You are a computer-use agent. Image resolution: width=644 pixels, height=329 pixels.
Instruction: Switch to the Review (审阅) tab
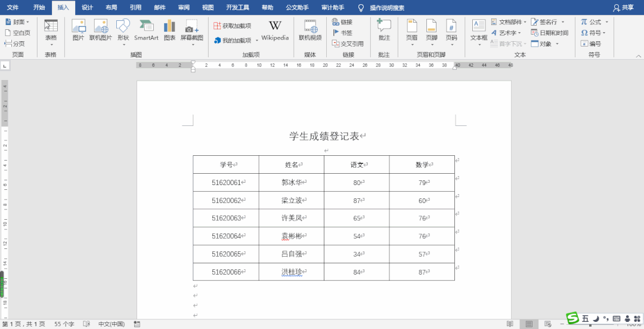click(x=184, y=7)
